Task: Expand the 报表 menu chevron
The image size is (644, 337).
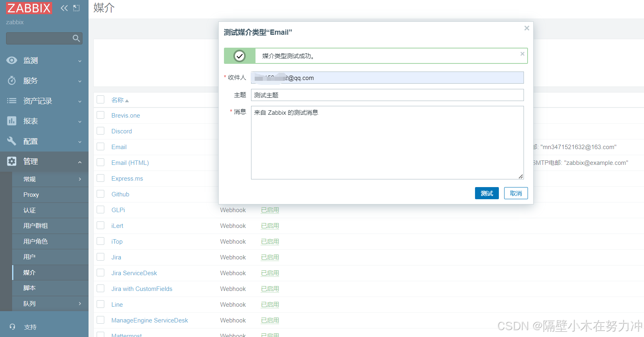Action: [80, 122]
